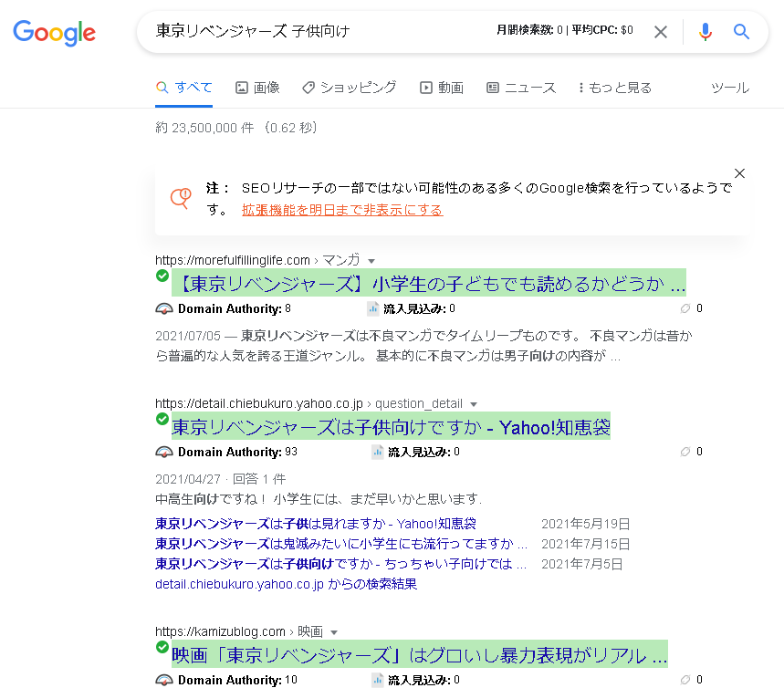Open the ツール options
Image resolution: width=784 pixels, height=688 pixels.
point(729,88)
